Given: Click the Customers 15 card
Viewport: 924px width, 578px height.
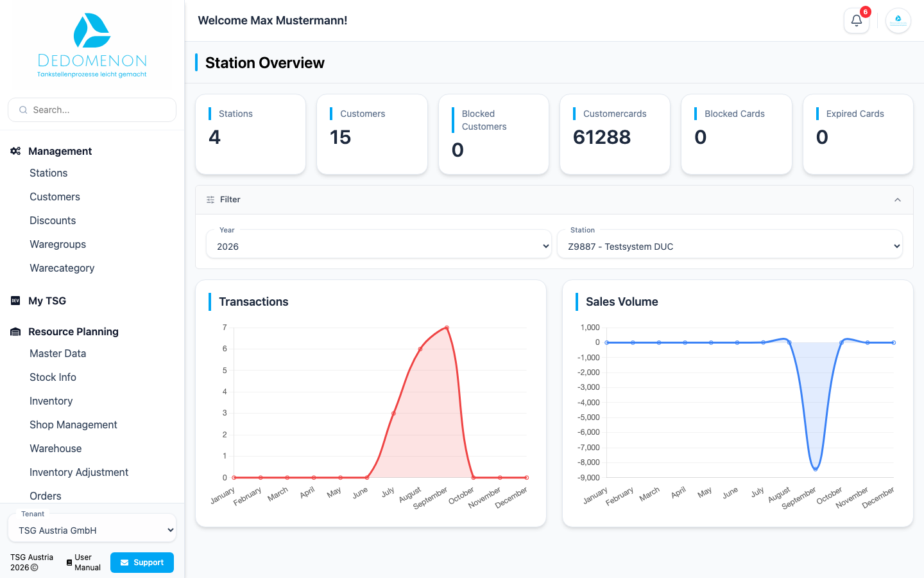Looking at the screenshot, I should coord(372,134).
